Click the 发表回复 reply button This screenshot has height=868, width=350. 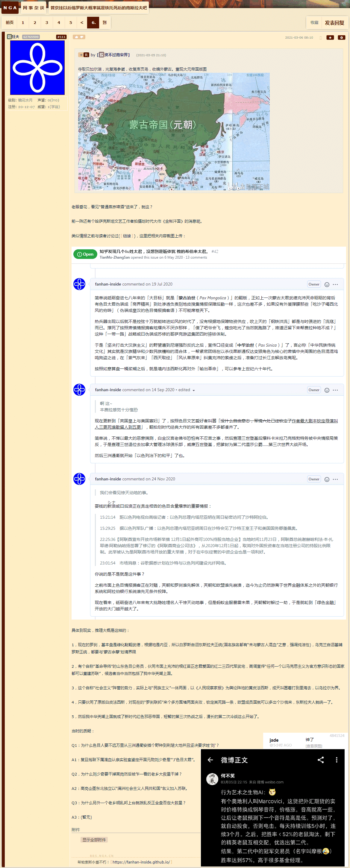coord(334,22)
